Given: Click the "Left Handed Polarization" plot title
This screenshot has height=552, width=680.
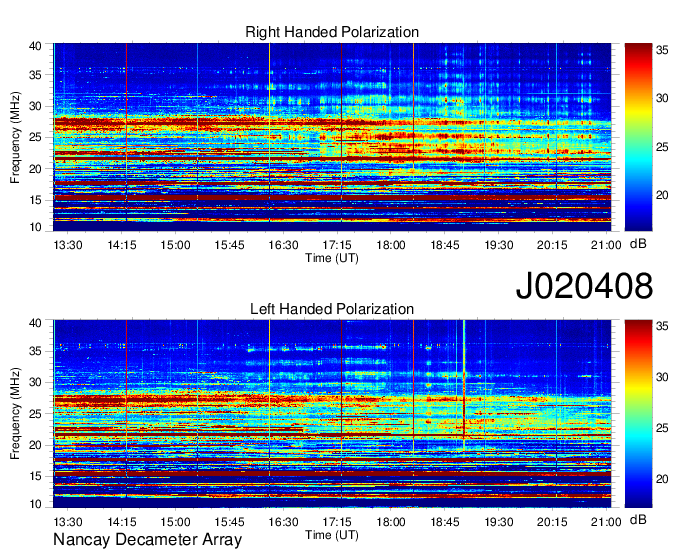Looking at the screenshot, I should click(x=332, y=309).
